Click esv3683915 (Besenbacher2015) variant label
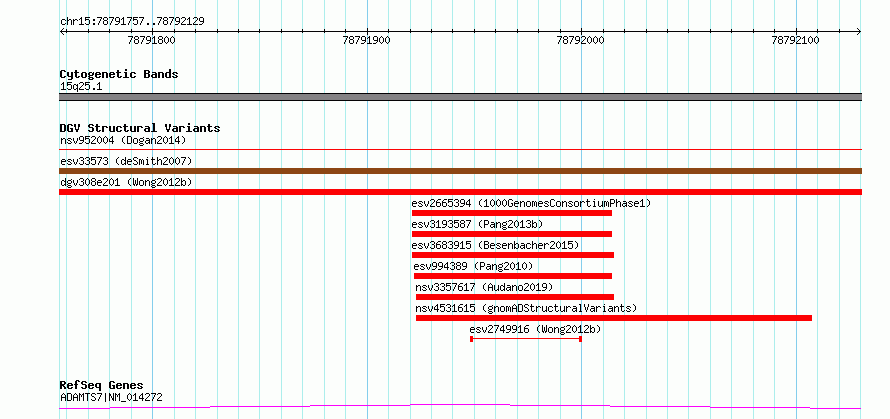 coord(495,245)
